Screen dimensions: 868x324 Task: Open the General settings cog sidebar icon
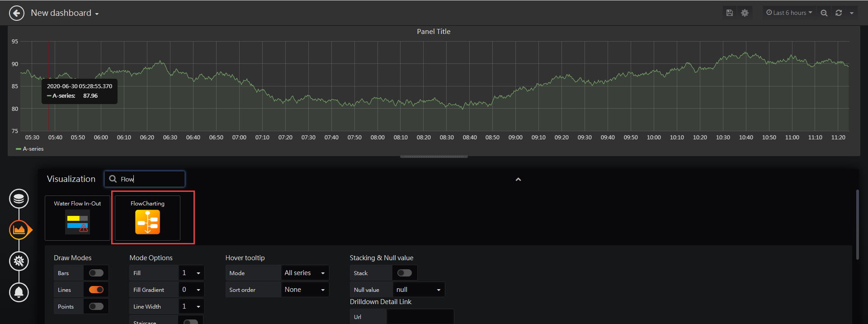click(x=19, y=261)
